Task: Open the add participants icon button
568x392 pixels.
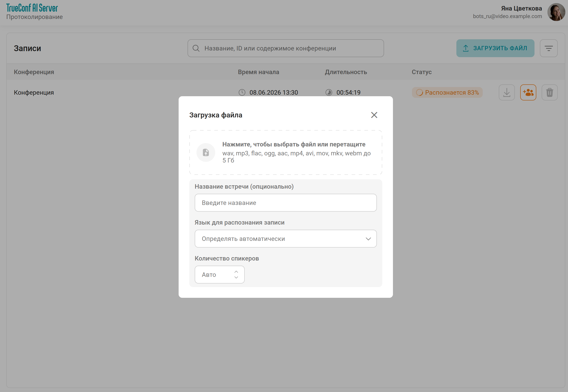Action: coord(528,93)
